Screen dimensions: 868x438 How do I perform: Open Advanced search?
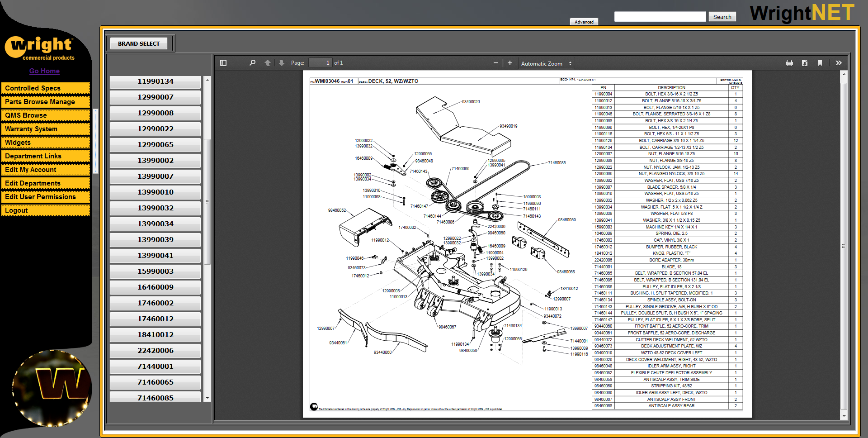[x=584, y=22]
